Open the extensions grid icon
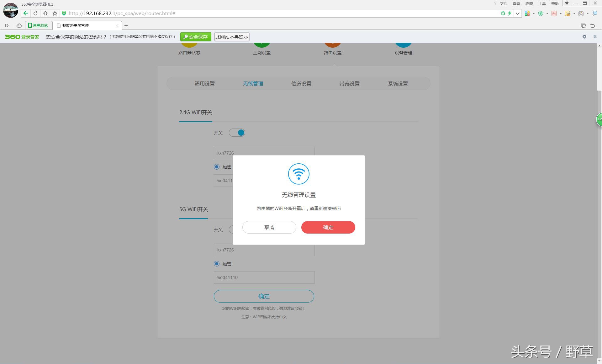602x364 pixels. click(527, 13)
